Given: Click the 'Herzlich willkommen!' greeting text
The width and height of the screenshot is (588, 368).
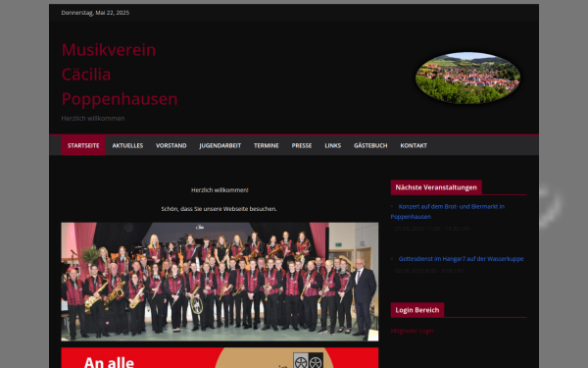Looking at the screenshot, I should click(x=220, y=190).
